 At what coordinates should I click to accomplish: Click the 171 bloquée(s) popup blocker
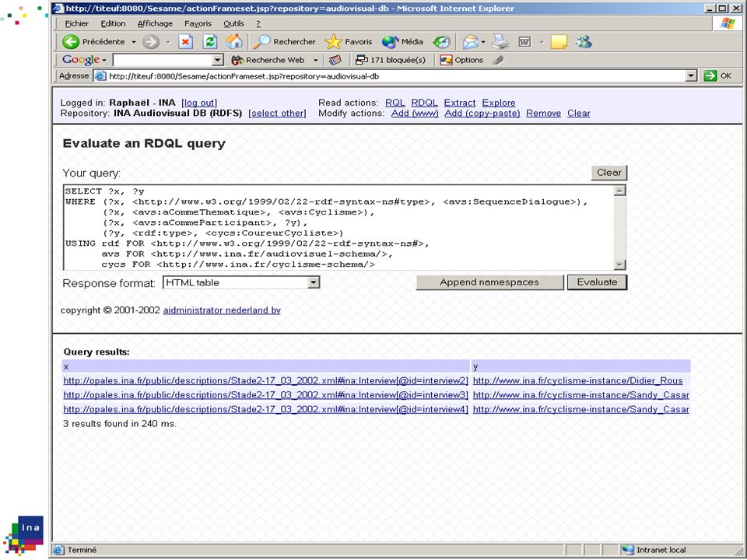tap(391, 60)
